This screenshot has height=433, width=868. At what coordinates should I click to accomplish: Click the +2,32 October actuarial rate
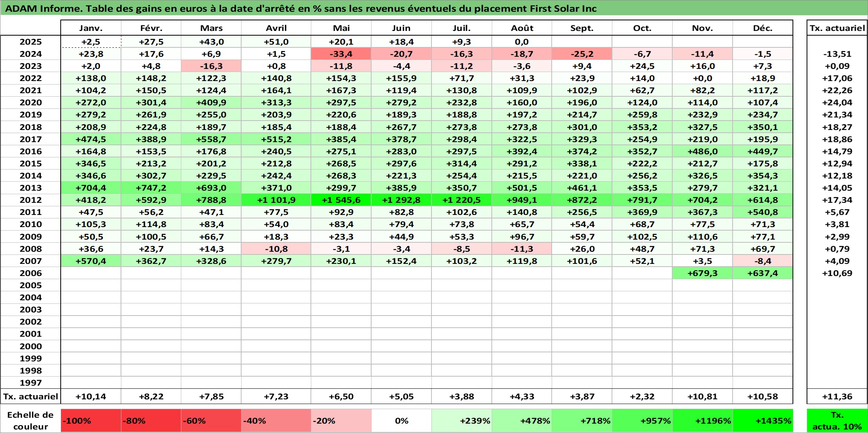[x=642, y=397]
